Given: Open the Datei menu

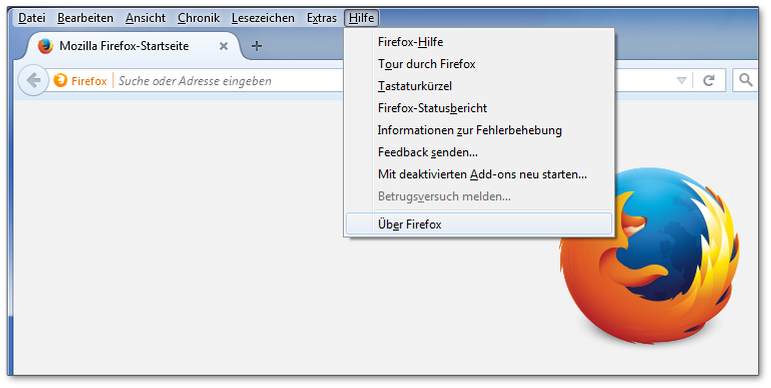Looking at the screenshot, I should pos(32,18).
